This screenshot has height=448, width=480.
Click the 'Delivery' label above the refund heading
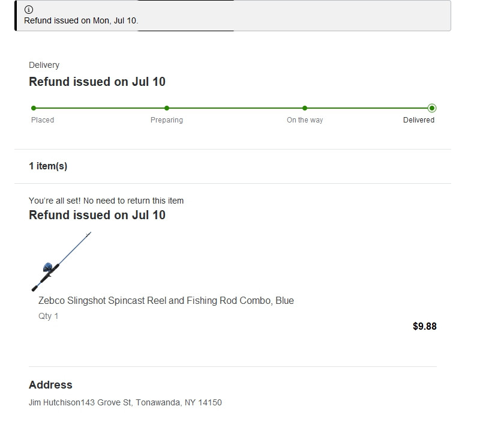tap(44, 65)
